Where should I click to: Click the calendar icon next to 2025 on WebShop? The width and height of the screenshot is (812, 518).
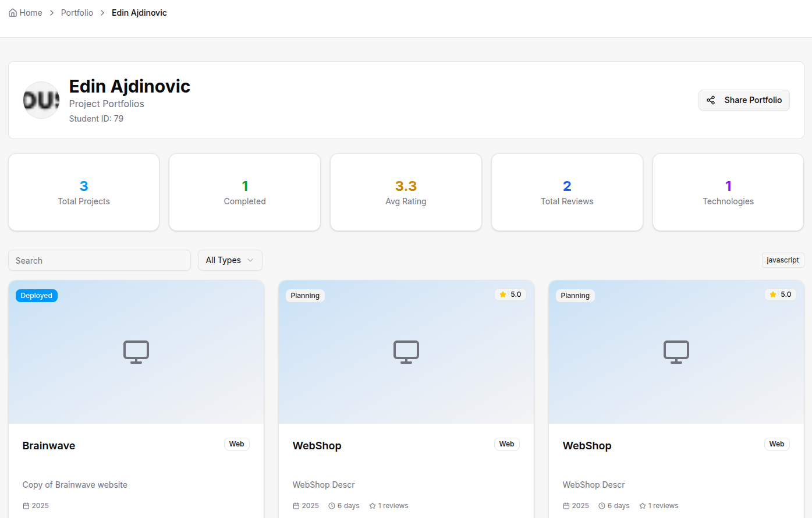pyautogui.click(x=296, y=505)
